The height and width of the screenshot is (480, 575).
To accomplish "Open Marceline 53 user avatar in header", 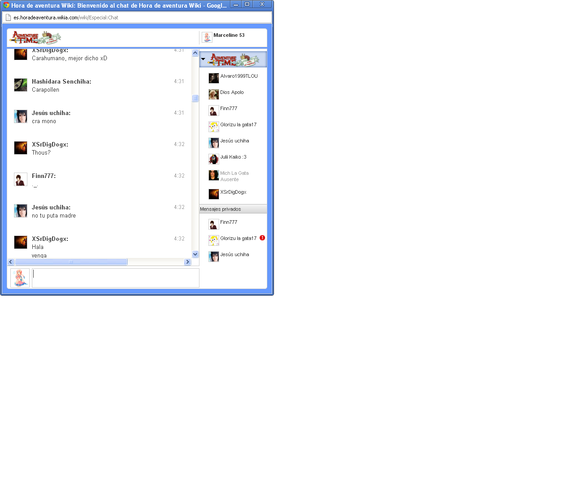I will (207, 37).
